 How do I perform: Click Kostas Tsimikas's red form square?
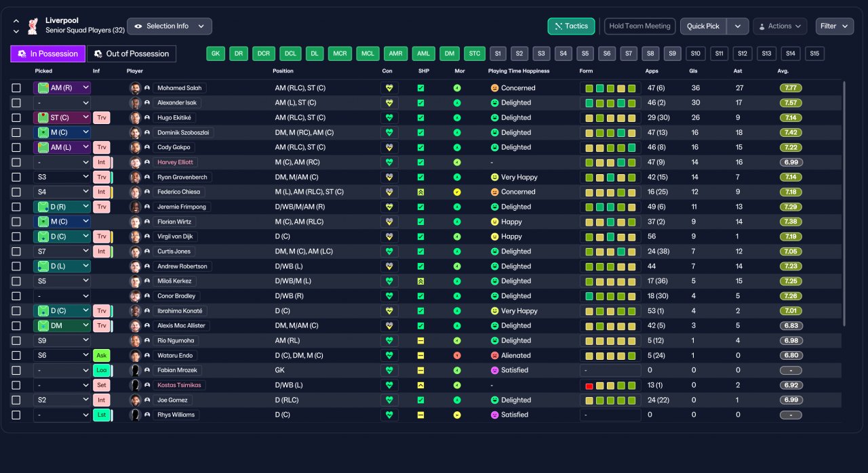[x=589, y=386]
